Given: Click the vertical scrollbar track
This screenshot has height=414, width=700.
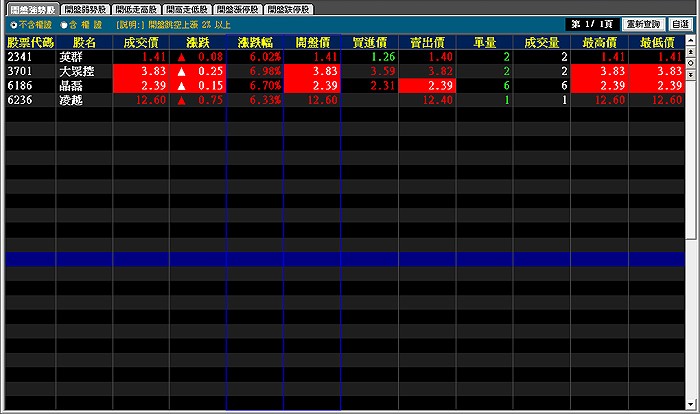Looking at the screenshot, I should [x=691, y=240].
